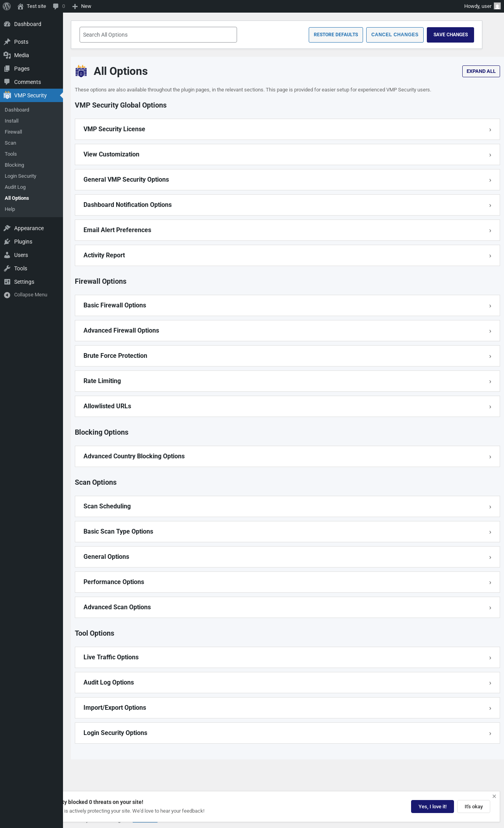Expand Login Security Options
This screenshot has height=828, width=504.
(287, 733)
